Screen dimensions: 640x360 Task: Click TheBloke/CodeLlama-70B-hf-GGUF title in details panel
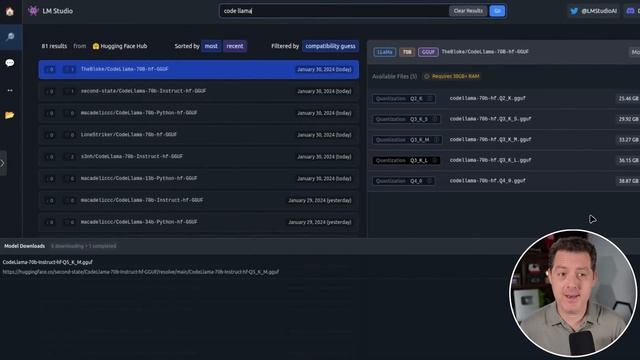pos(485,52)
